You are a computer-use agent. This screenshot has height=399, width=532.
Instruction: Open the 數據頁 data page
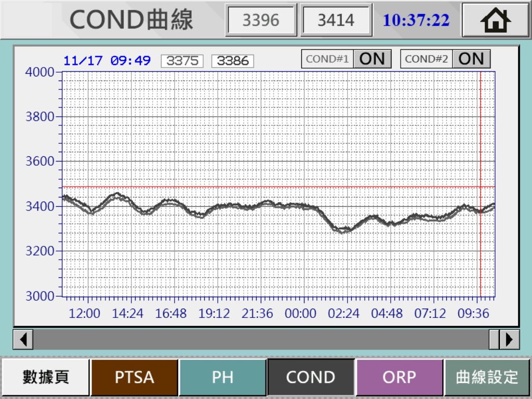tap(46, 377)
